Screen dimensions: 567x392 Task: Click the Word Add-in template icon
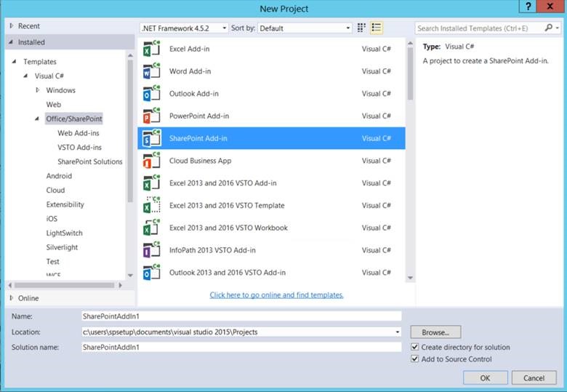click(151, 71)
